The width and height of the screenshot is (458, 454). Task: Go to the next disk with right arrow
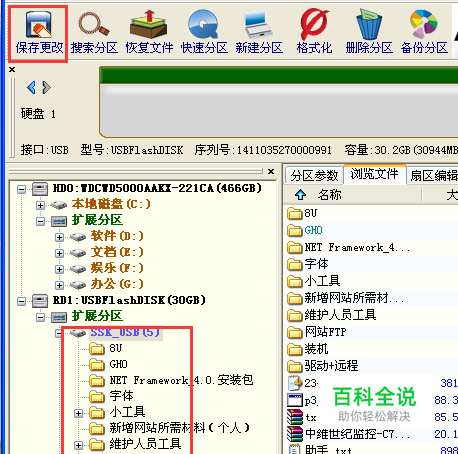click(x=46, y=88)
